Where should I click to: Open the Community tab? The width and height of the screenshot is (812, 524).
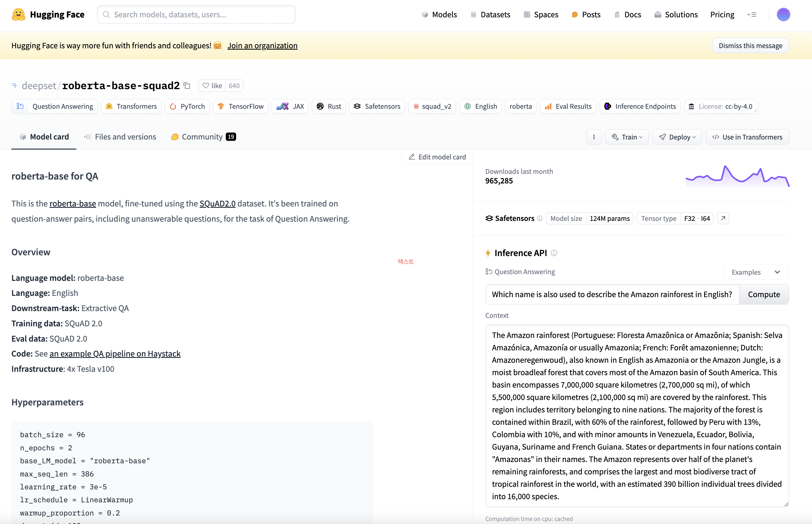tap(203, 137)
